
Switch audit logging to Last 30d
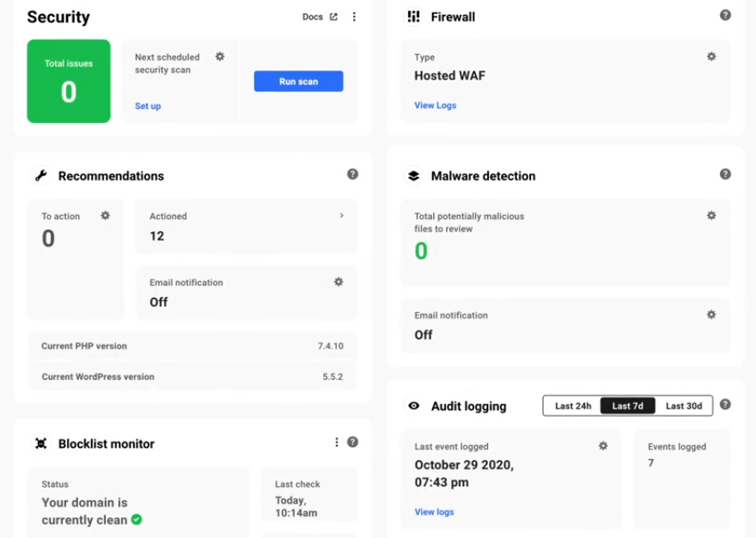[684, 406]
